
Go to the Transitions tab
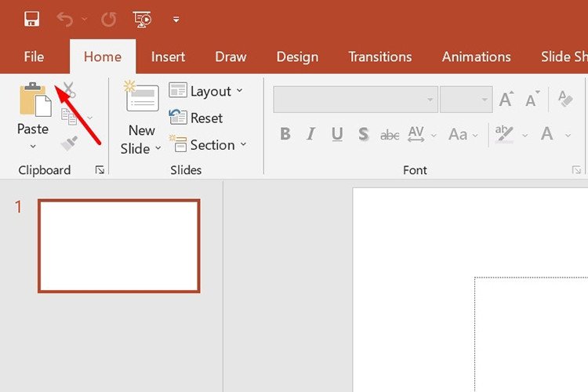380,56
